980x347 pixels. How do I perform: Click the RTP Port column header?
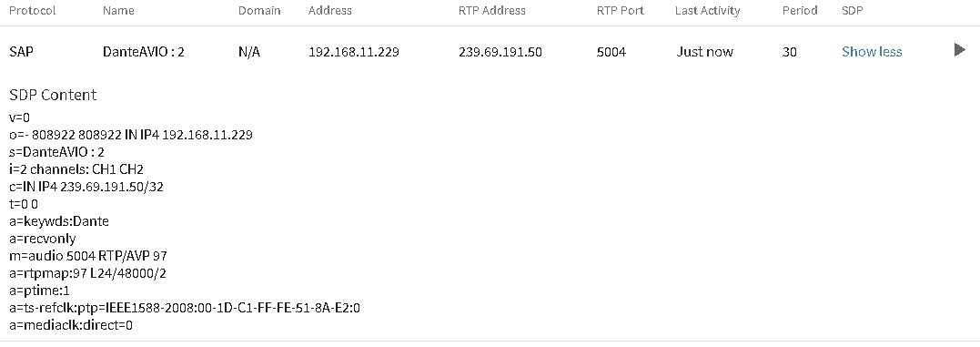tap(620, 11)
